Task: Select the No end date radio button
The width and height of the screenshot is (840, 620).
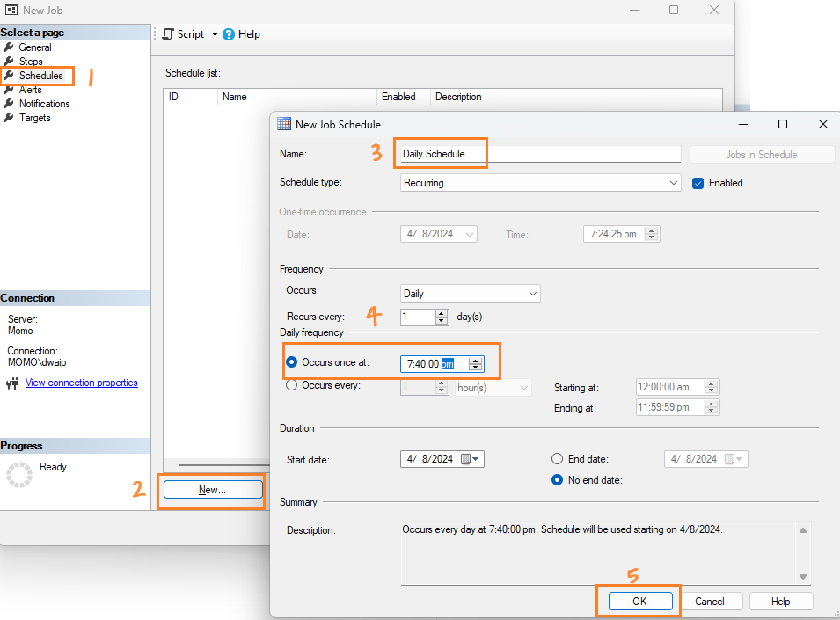Action: pyautogui.click(x=557, y=479)
